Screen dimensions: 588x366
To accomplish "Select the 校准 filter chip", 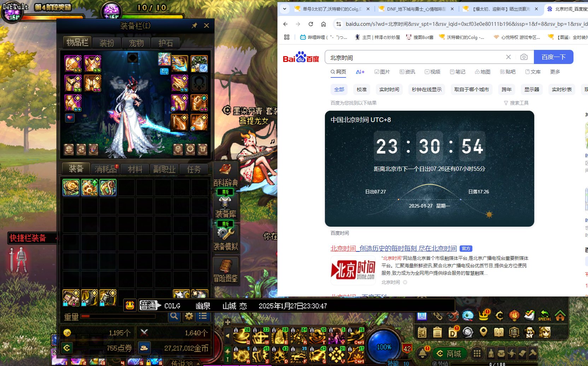I will pos(362,89).
